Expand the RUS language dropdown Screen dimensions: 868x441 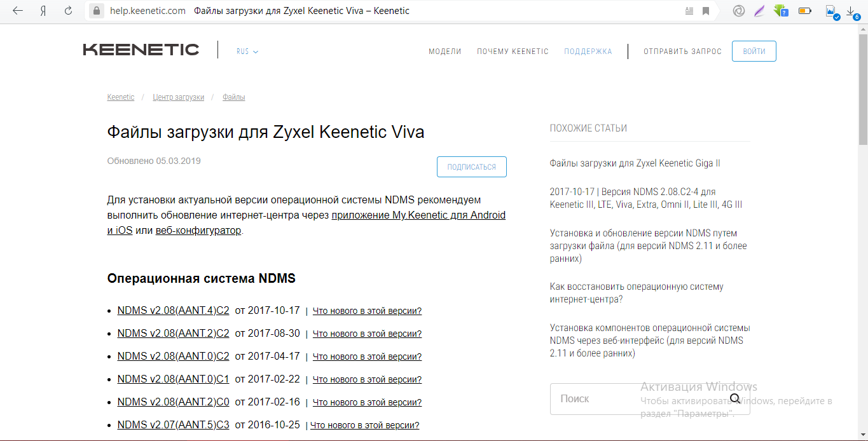[247, 51]
